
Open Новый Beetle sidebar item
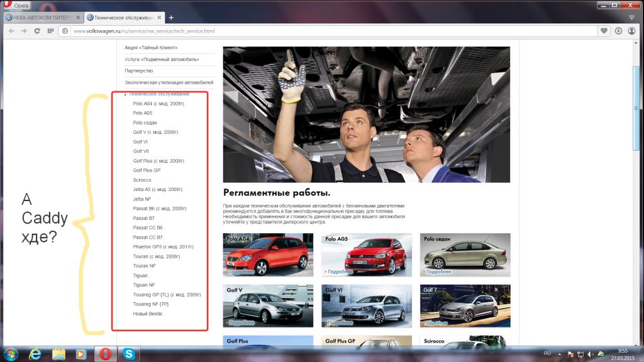[x=147, y=314]
